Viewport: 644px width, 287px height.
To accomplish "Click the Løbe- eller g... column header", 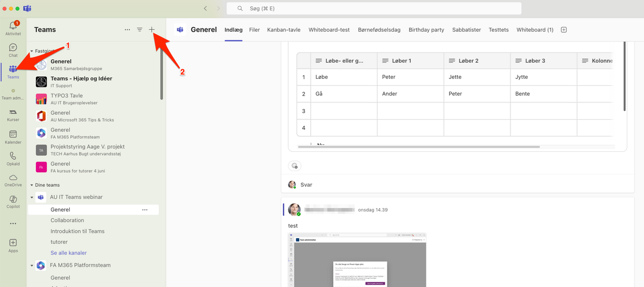I will coord(344,61).
